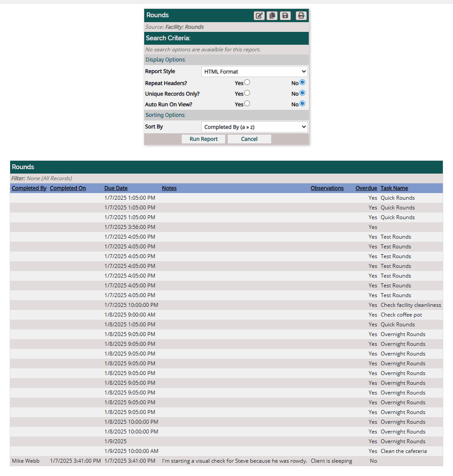Click the due date '1/9/2025 10:00:00 AM'
The height and width of the screenshot is (476, 453).
click(131, 451)
